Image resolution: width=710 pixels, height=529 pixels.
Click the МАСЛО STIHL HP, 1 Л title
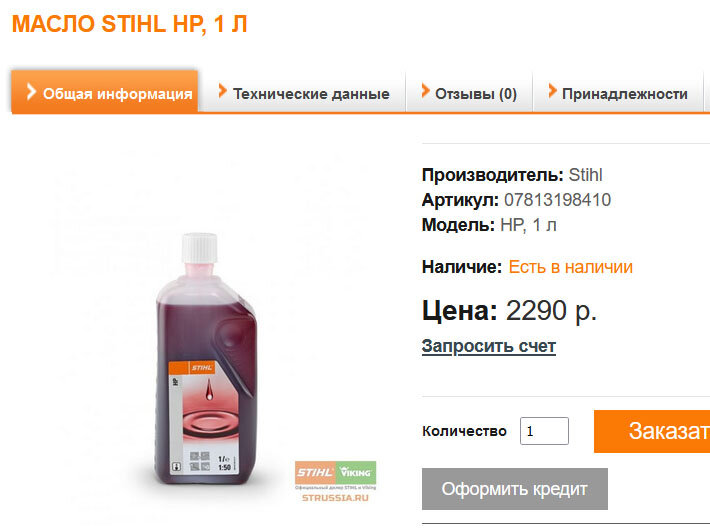click(130, 24)
